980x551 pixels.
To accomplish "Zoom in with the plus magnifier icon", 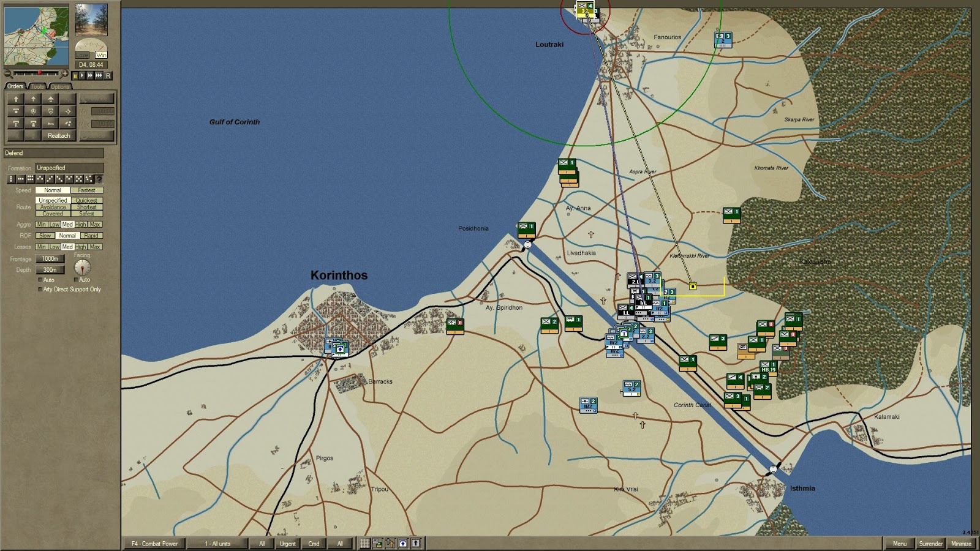I will [64, 74].
